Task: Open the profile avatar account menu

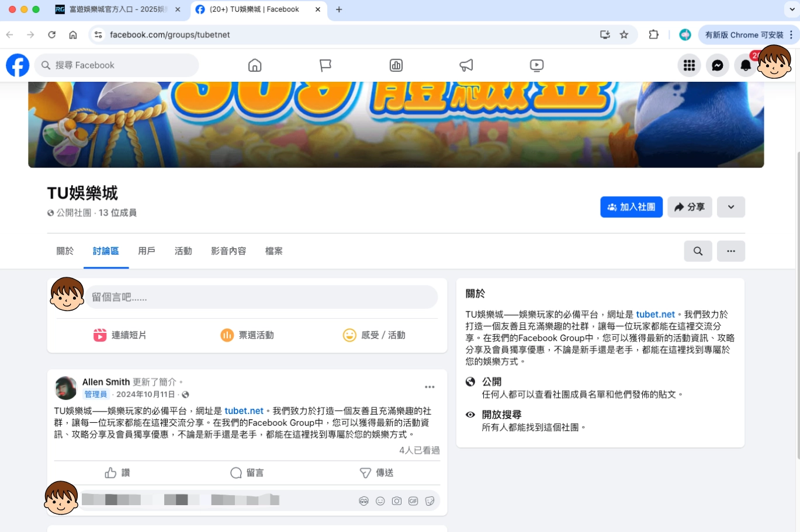Action: tap(774, 62)
